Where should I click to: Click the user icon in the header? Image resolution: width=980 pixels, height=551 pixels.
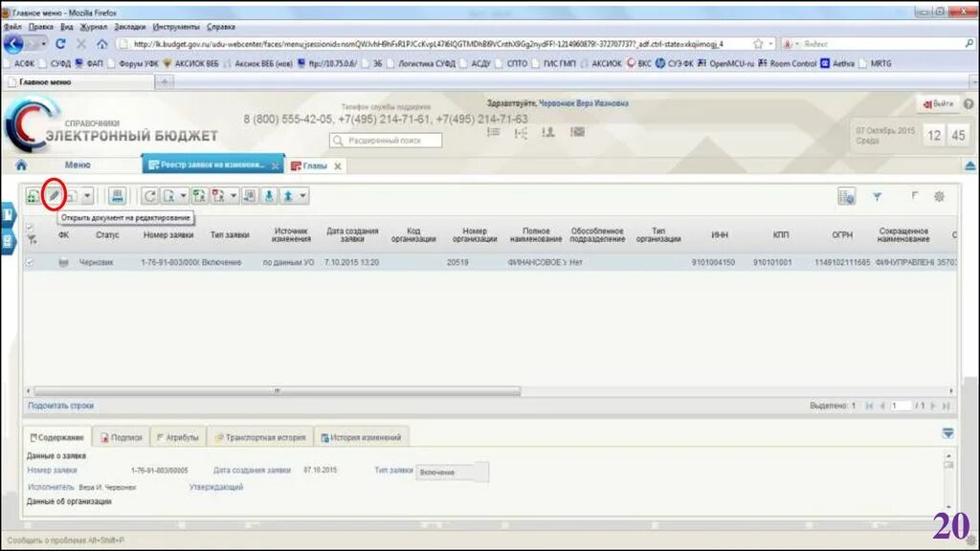coord(548,132)
